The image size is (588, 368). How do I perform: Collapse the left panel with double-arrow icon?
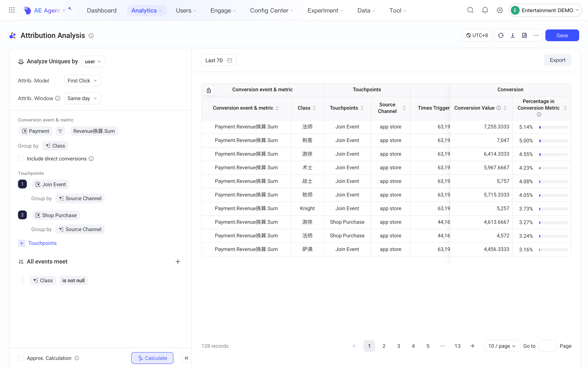point(186,358)
